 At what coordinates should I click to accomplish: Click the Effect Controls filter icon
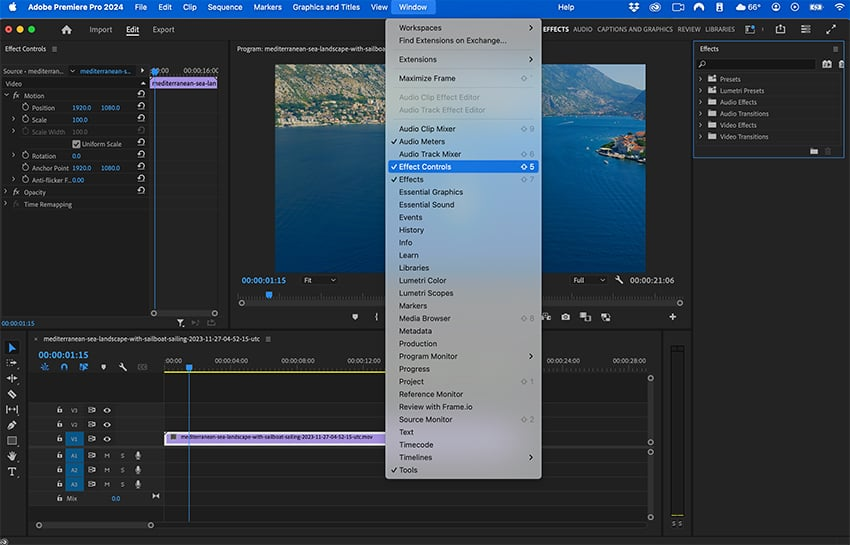[181, 323]
